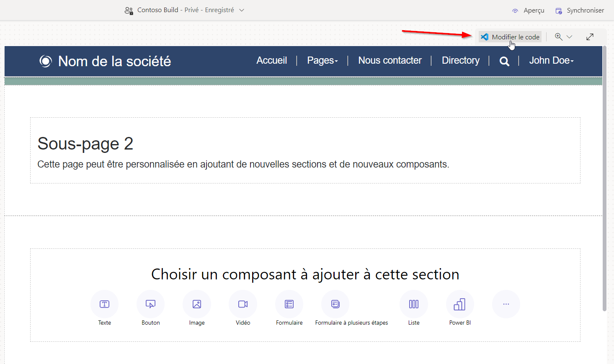Screen dimensions: 614x364
Task: Add a Power BI component
Action: [460, 304]
